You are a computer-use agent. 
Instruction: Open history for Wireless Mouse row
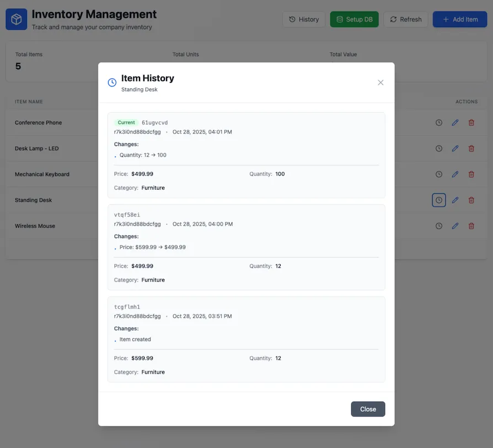439,226
